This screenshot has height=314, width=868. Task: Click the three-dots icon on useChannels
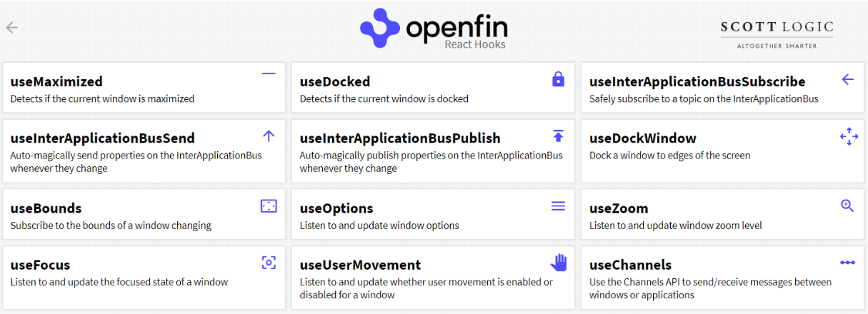point(848,263)
